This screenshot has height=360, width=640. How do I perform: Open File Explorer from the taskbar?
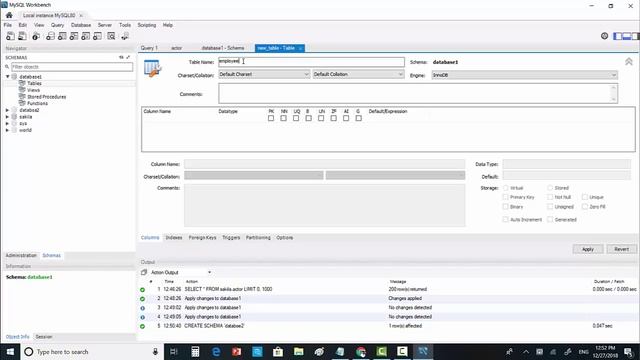tap(298, 351)
